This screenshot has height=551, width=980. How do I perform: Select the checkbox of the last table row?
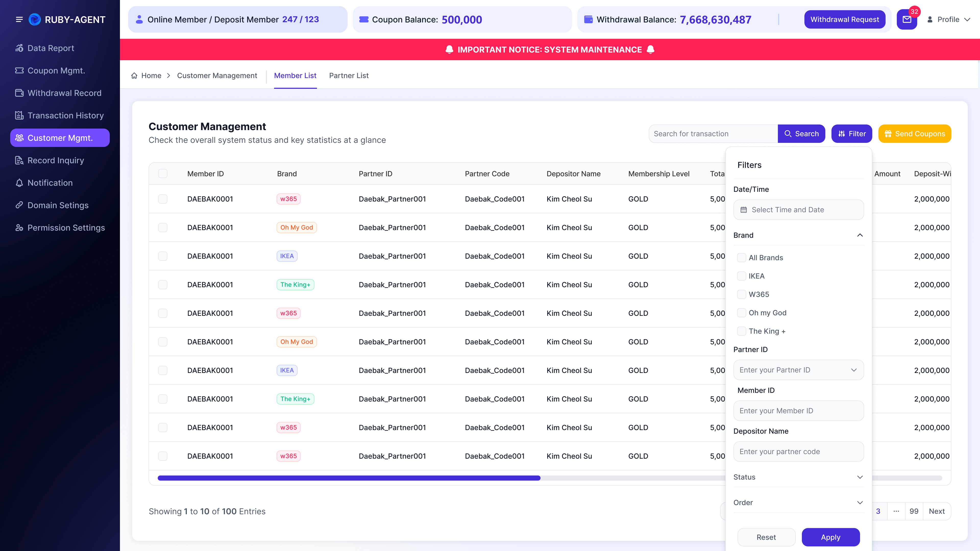(163, 456)
